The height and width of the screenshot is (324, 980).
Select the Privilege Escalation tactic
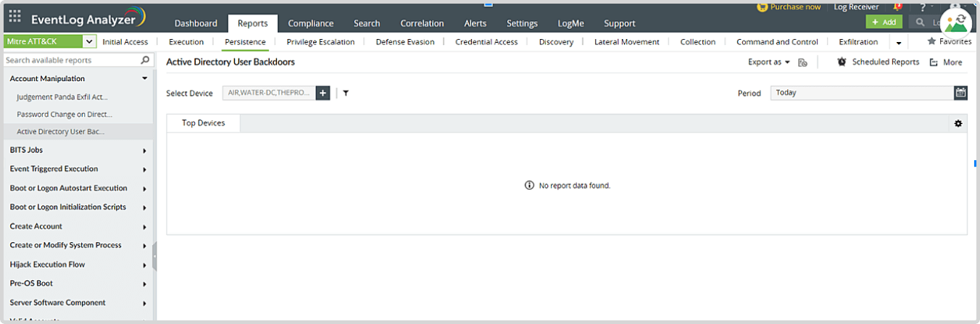(x=320, y=42)
